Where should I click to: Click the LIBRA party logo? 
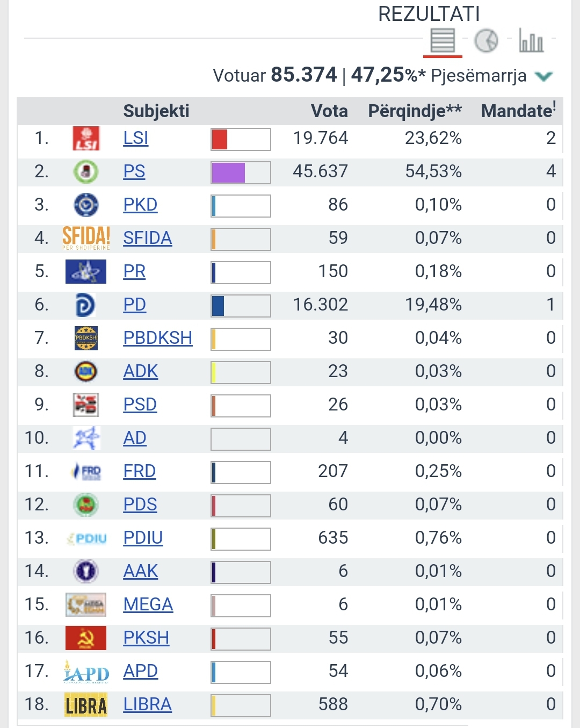(x=86, y=705)
